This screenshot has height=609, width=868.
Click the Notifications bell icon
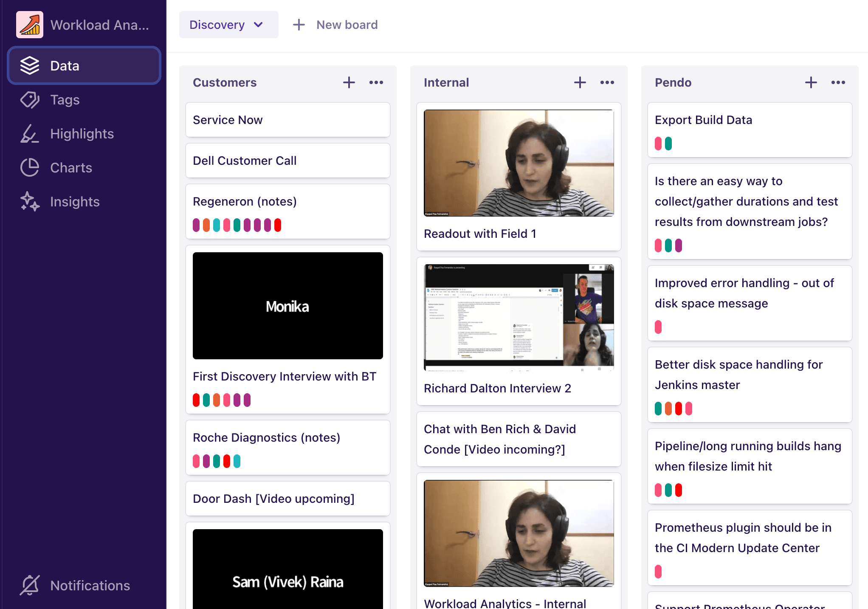tap(30, 585)
